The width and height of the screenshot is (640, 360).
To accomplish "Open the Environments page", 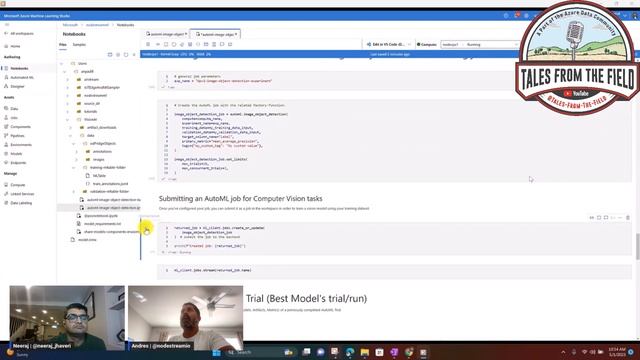I will coord(18,144).
